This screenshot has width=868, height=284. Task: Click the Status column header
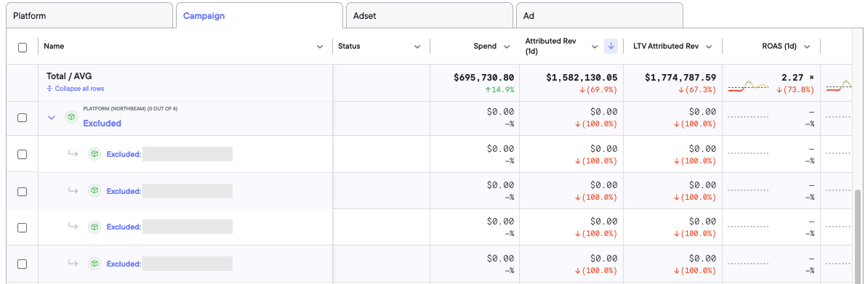pyautogui.click(x=349, y=46)
